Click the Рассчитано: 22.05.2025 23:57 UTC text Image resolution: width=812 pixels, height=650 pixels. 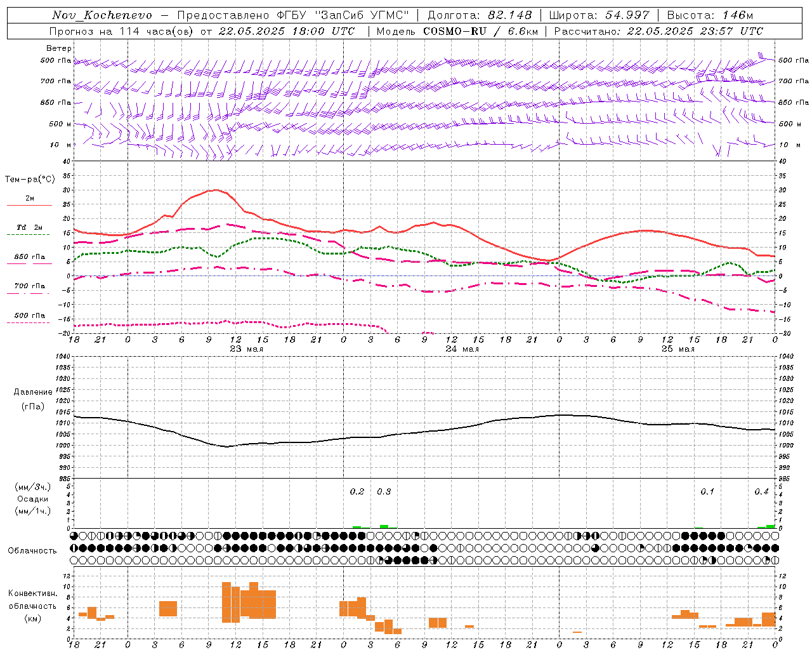[658, 31]
